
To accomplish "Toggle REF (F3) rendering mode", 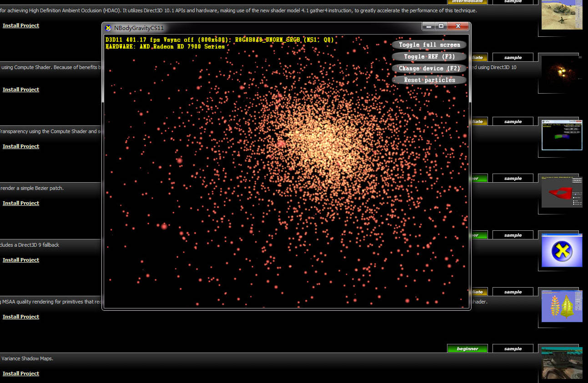I will coord(429,56).
